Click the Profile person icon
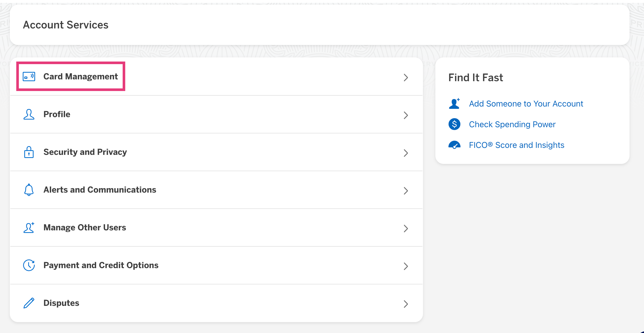Screen dimensions: 644x333 [29, 114]
